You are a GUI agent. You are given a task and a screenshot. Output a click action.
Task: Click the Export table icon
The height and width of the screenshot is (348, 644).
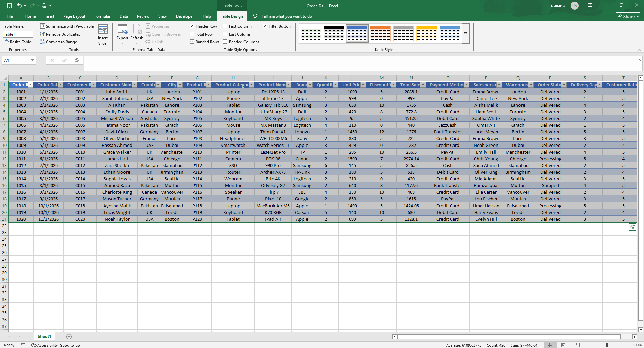(122, 29)
